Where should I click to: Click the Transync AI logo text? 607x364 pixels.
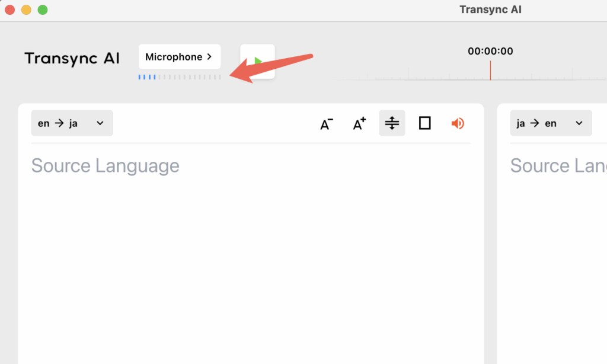point(72,58)
